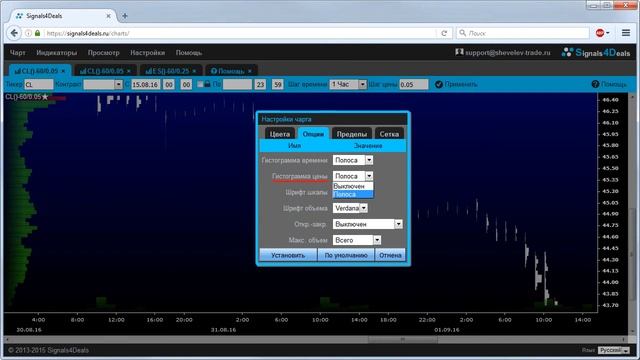Viewport: 640px width, 360px height.
Task: Close the second CL()-60/0.05 chart tab
Action: [x=129, y=71]
